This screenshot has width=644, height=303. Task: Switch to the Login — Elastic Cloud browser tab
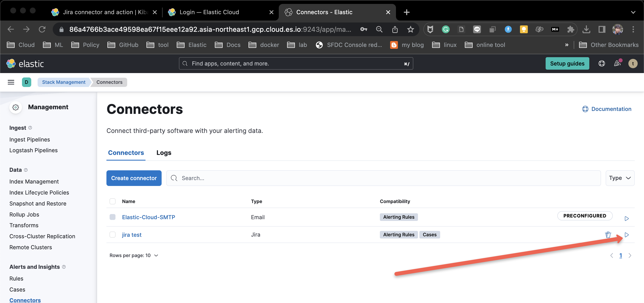coord(209,12)
